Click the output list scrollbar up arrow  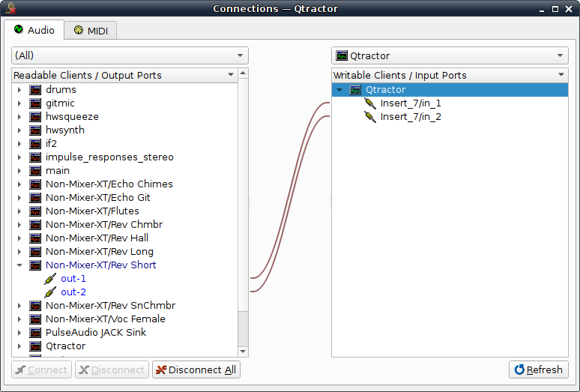click(x=243, y=73)
